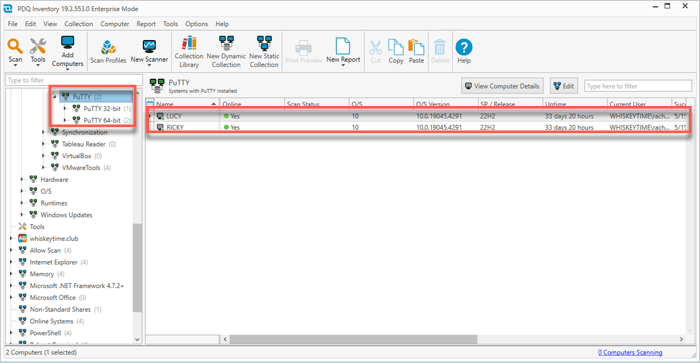Click Add Computers monitor icon
This screenshot has width=700, height=363.
(67, 43)
